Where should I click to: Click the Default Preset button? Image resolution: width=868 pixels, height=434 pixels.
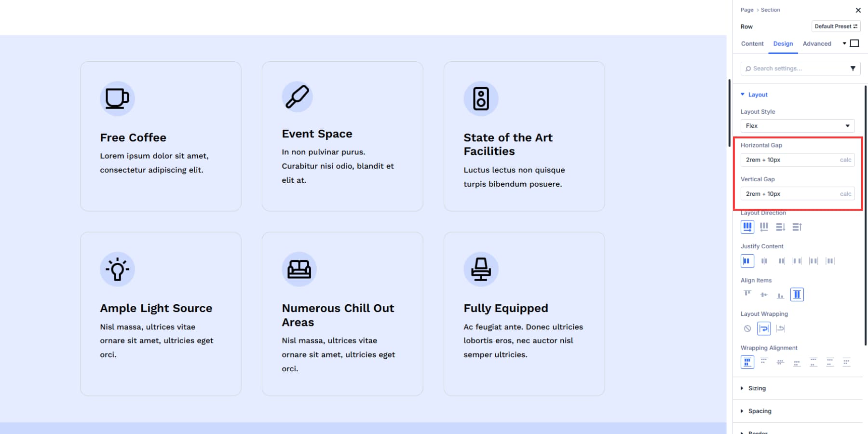coord(836,27)
